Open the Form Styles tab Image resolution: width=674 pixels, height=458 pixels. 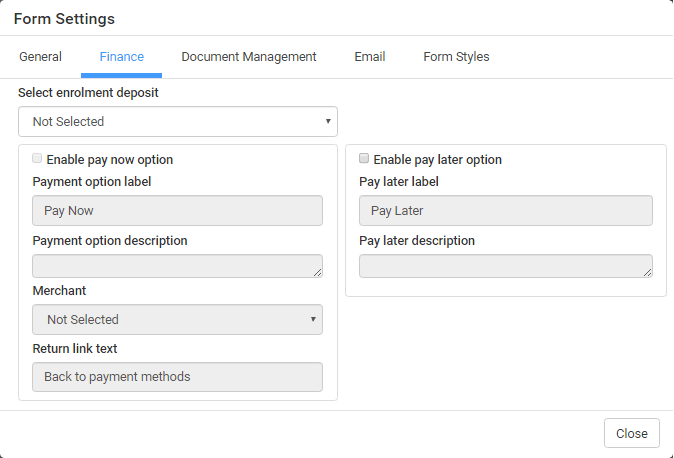pyautogui.click(x=456, y=57)
